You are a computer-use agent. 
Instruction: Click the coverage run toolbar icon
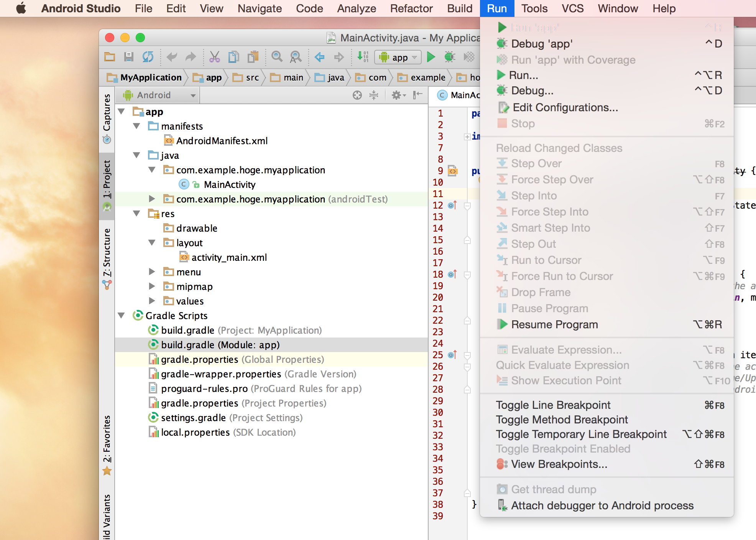[x=469, y=57]
